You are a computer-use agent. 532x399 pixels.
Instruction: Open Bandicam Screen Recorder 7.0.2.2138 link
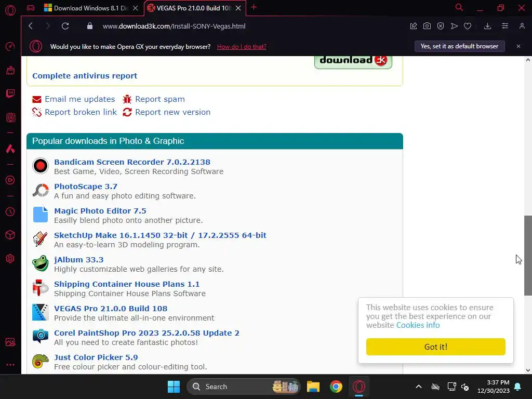pos(132,162)
